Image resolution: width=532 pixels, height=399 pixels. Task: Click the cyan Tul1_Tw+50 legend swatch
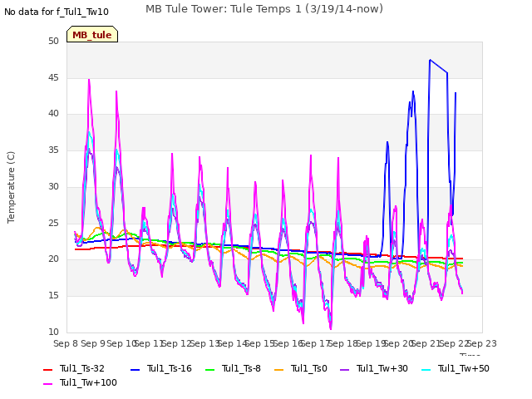426,369
